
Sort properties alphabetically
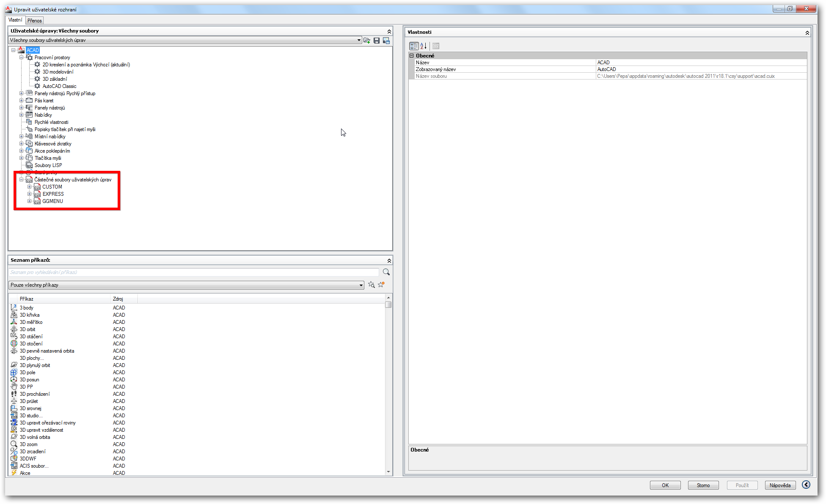pyautogui.click(x=424, y=46)
